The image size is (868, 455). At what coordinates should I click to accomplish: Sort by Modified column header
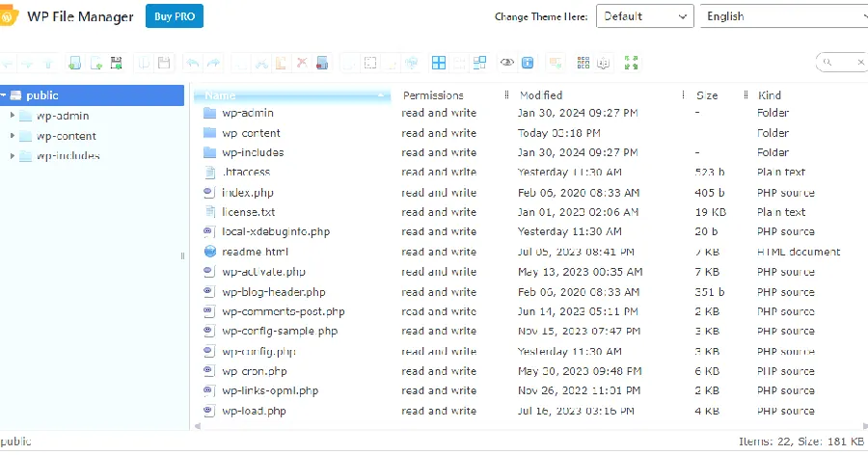[541, 95]
